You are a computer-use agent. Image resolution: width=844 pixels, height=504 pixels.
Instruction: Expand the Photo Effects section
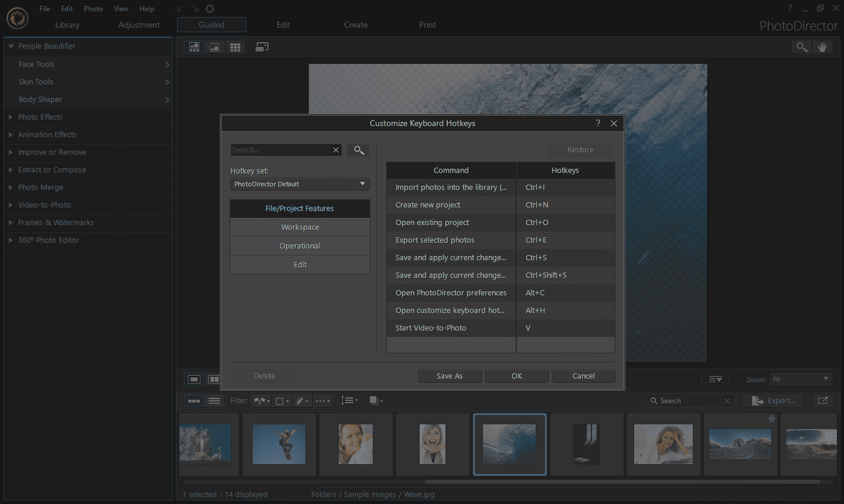click(x=11, y=117)
